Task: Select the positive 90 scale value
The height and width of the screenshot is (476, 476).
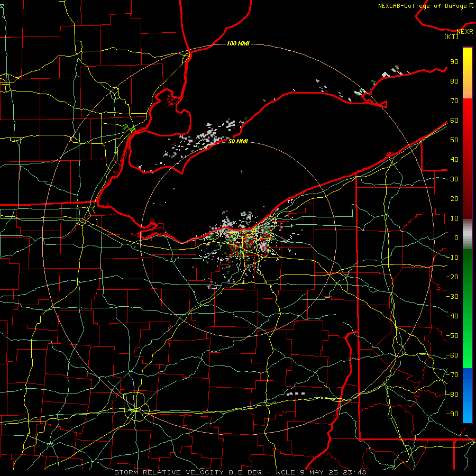Action: 454,62
